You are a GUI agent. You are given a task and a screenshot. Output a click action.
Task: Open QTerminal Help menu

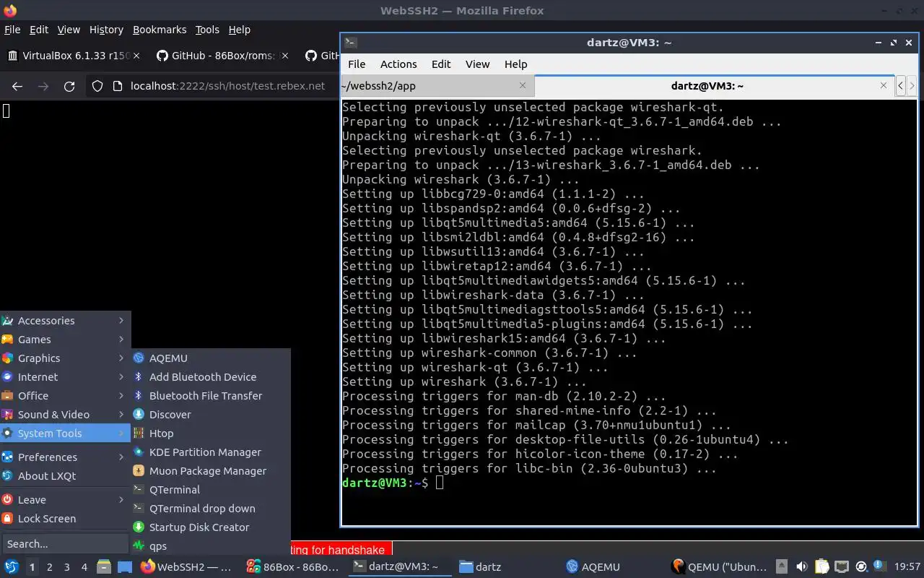tap(515, 64)
